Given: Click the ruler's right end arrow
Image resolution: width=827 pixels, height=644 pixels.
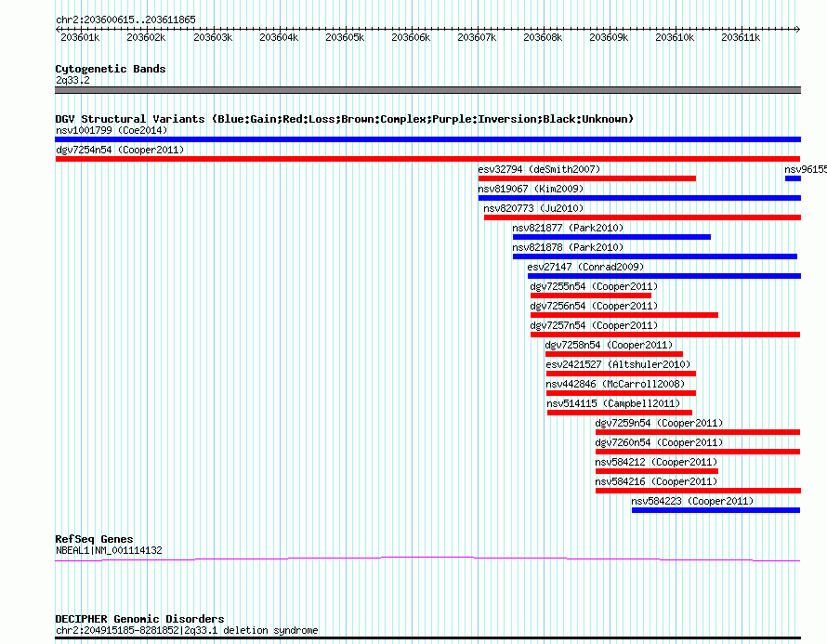Looking at the screenshot, I should click(x=797, y=30).
